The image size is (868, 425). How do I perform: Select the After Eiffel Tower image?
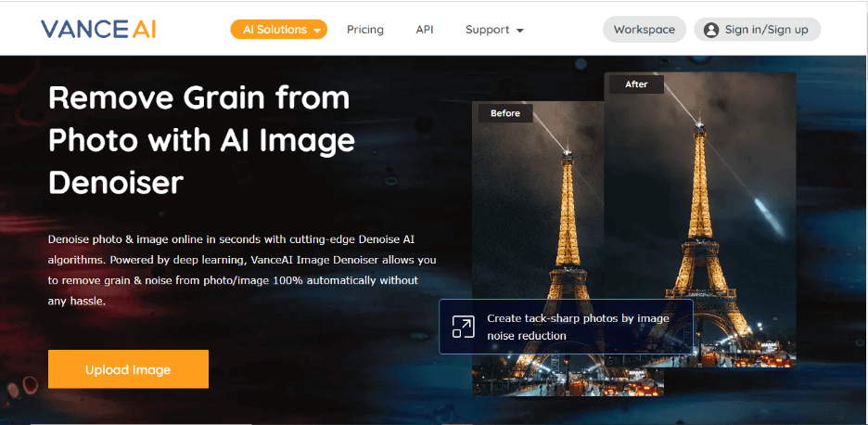(700, 220)
